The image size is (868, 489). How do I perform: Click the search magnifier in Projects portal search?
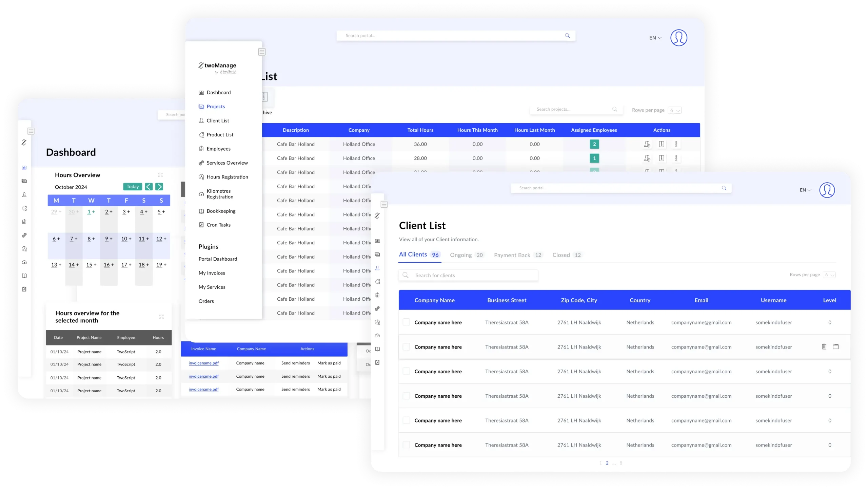click(x=567, y=36)
